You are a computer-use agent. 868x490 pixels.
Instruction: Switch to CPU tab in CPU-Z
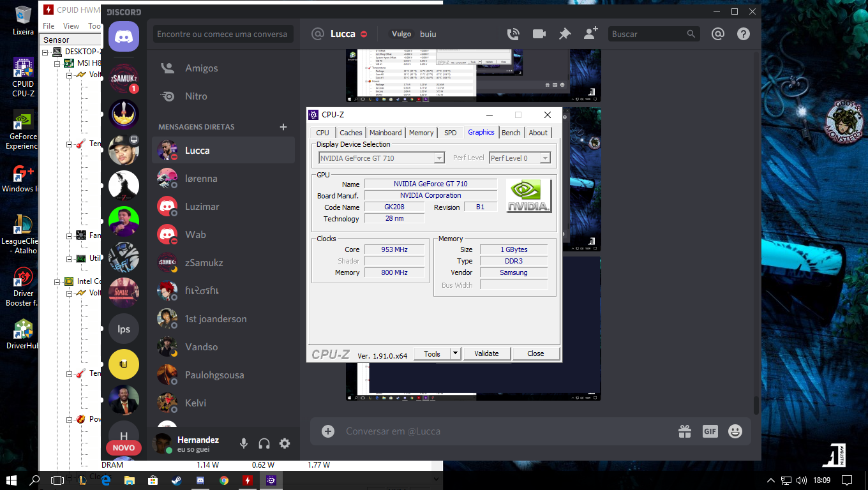323,133
